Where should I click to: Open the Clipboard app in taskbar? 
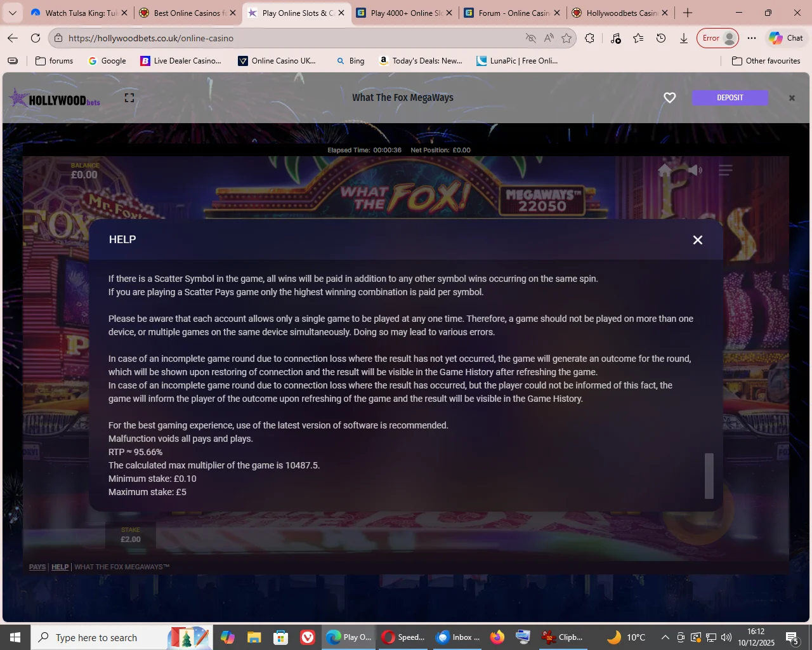562,637
